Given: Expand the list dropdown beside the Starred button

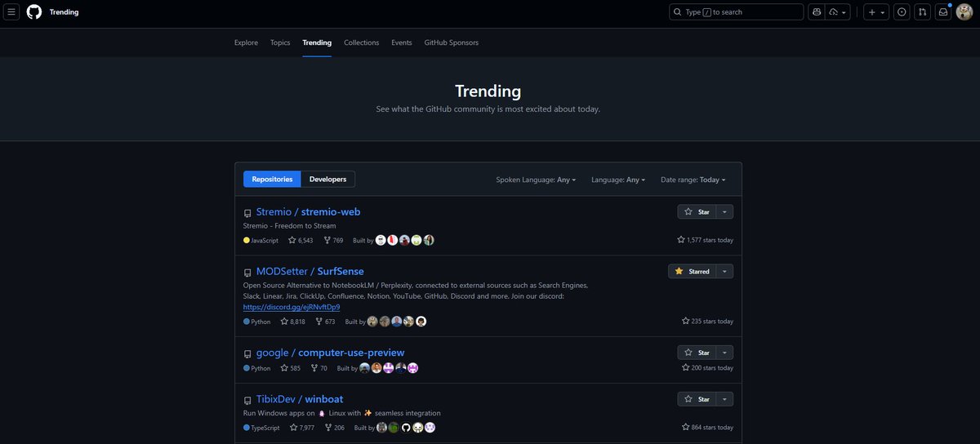Looking at the screenshot, I should pyautogui.click(x=724, y=272).
